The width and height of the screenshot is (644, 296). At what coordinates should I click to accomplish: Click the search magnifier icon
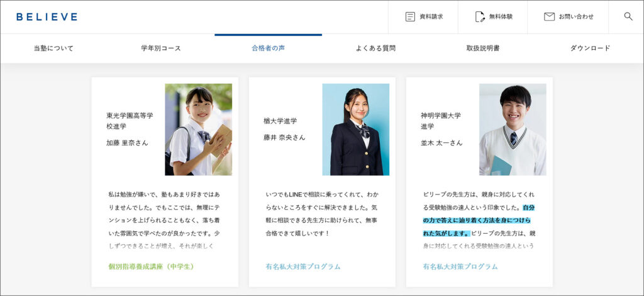pyautogui.click(x=628, y=16)
